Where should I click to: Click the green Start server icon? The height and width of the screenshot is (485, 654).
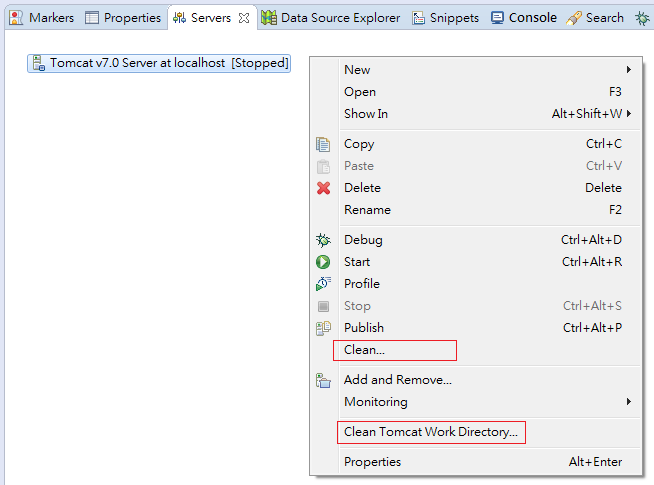tap(323, 262)
